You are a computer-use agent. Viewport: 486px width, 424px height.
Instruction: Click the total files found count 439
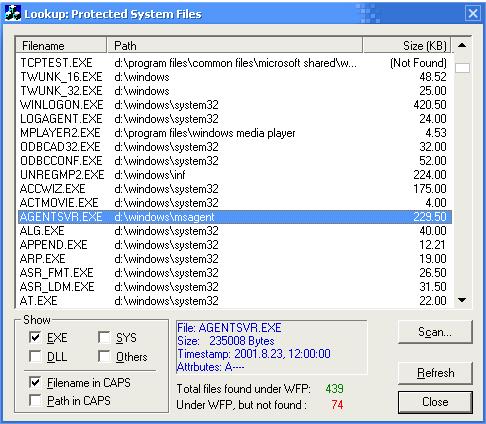(x=334, y=389)
